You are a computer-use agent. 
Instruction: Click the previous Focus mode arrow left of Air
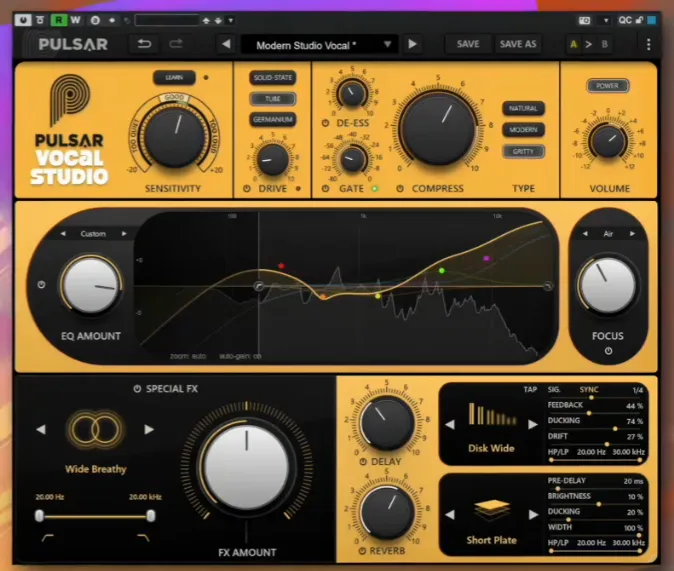[585, 233]
